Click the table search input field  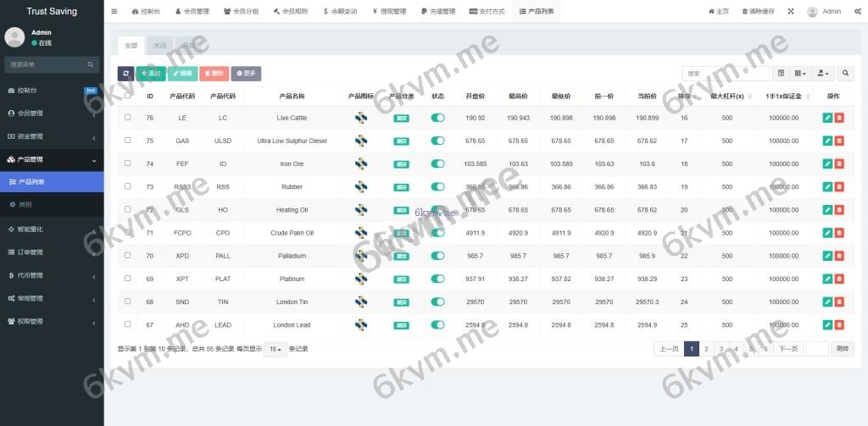click(x=725, y=74)
